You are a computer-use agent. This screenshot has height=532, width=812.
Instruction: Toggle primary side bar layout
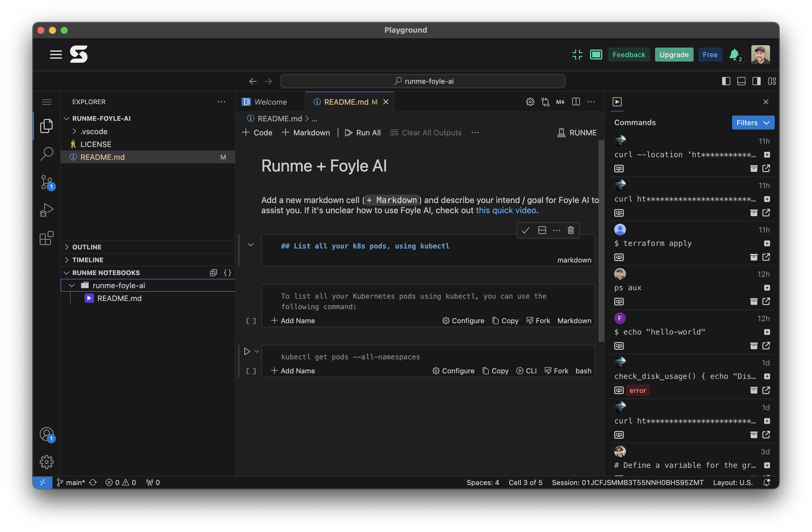coord(726,81)
